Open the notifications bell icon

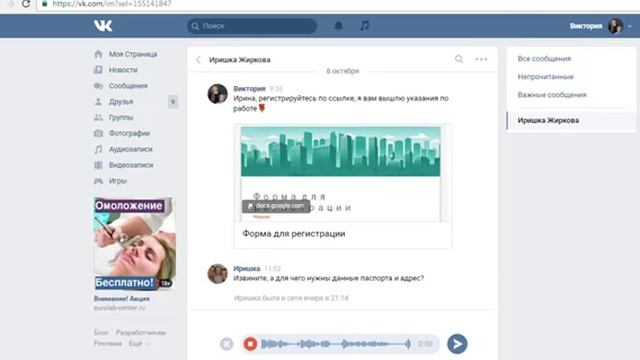click(338, 26)
